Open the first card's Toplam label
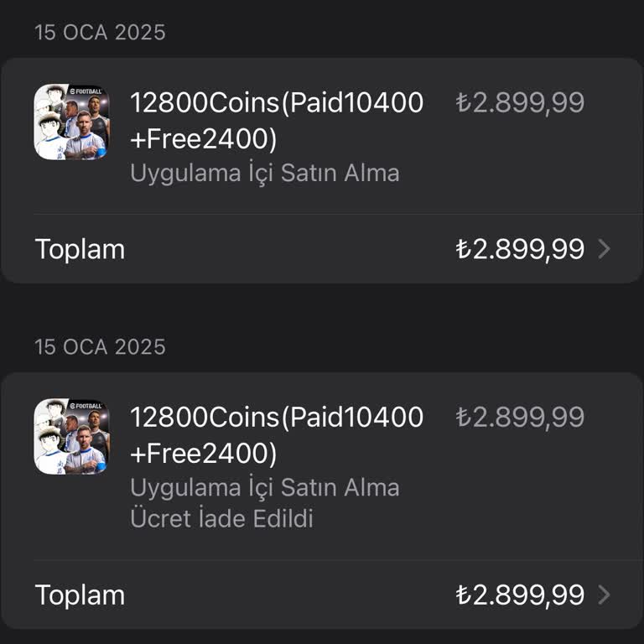The image size is (644, 644). [x=80, y=249]
